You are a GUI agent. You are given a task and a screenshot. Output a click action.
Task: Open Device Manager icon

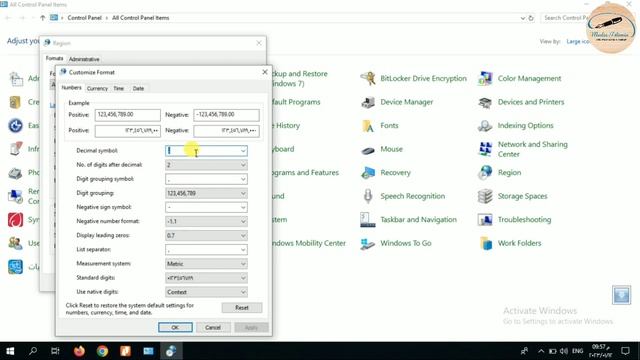pyautogui.click(x=368, y=102)
